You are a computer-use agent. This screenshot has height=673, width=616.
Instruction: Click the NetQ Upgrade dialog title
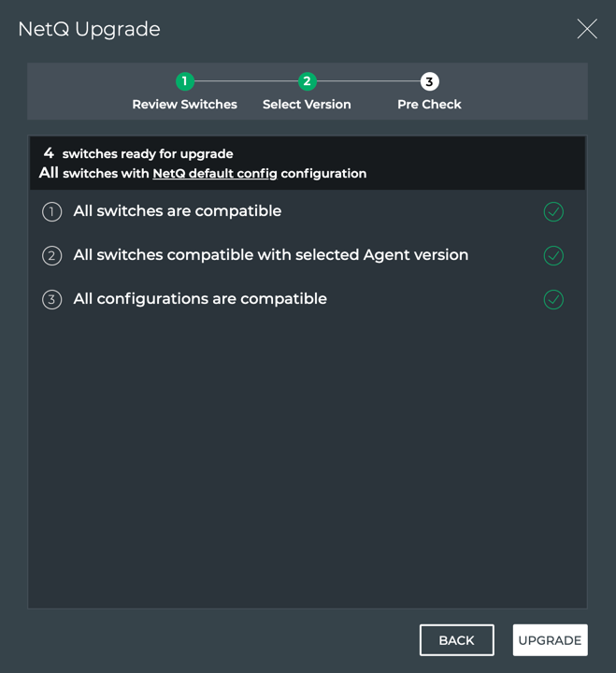coord(90,29)
